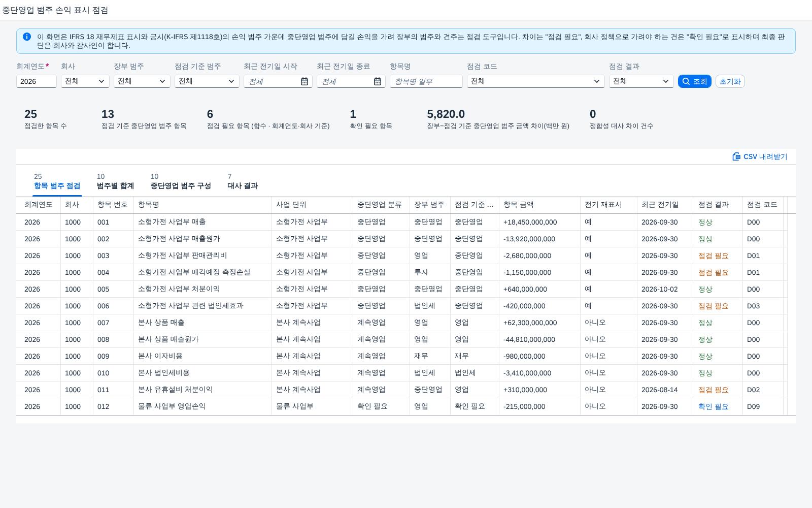
Task: Click 확인 필요 status in row 012
Action: (714, 406)
